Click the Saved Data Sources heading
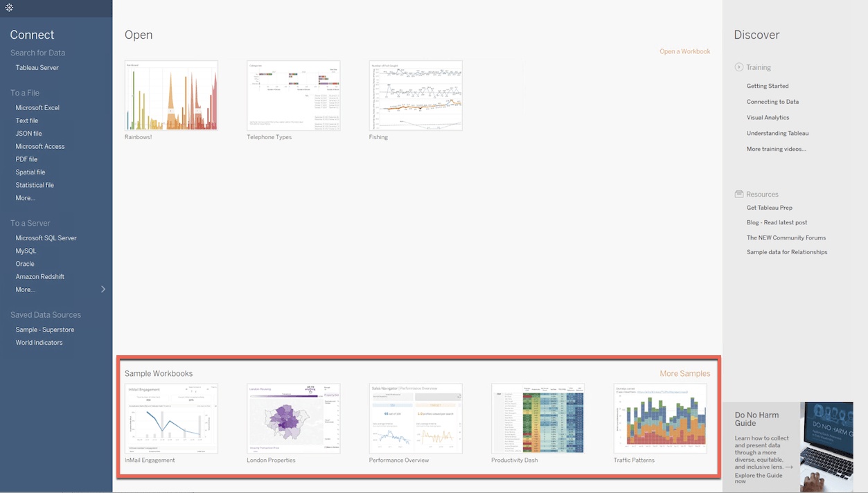The width and height of the screenshot is (868, 493). (46, 315)
